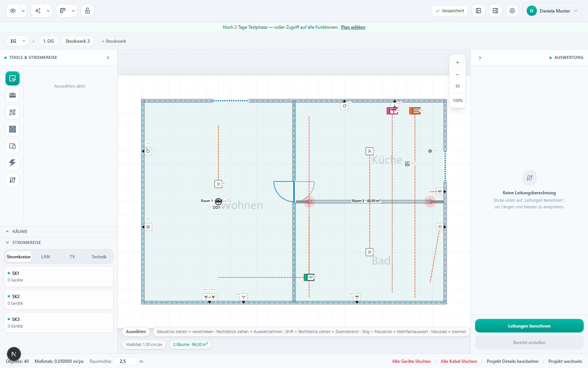Reset zoom with 1:1 button
The width and height of the screenshot is (588, 368).
[x=458, y=86]
